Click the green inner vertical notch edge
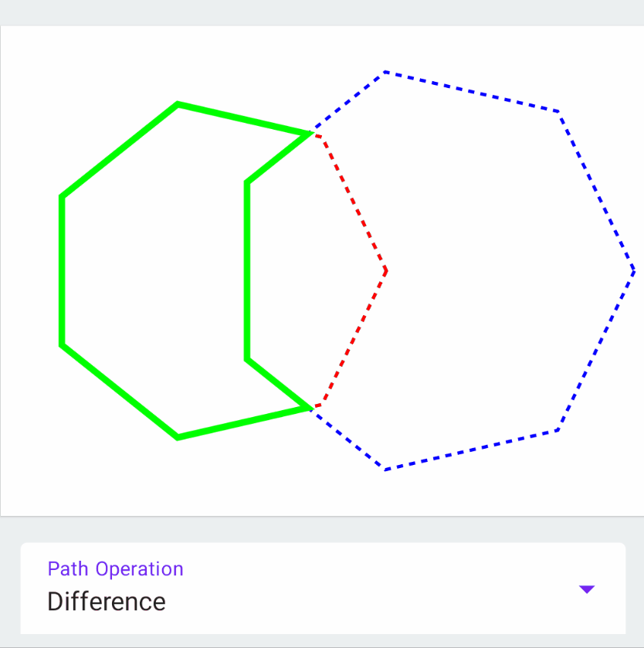The image size is (644, 648). (x=247, y=270)
